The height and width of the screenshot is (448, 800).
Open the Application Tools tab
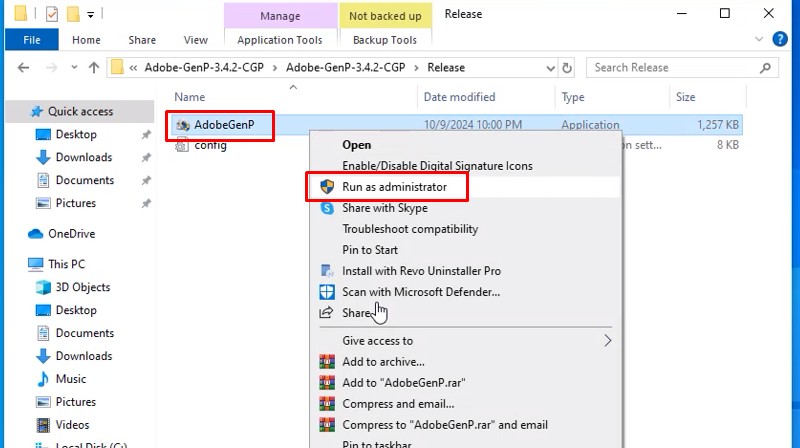[279, 40]
